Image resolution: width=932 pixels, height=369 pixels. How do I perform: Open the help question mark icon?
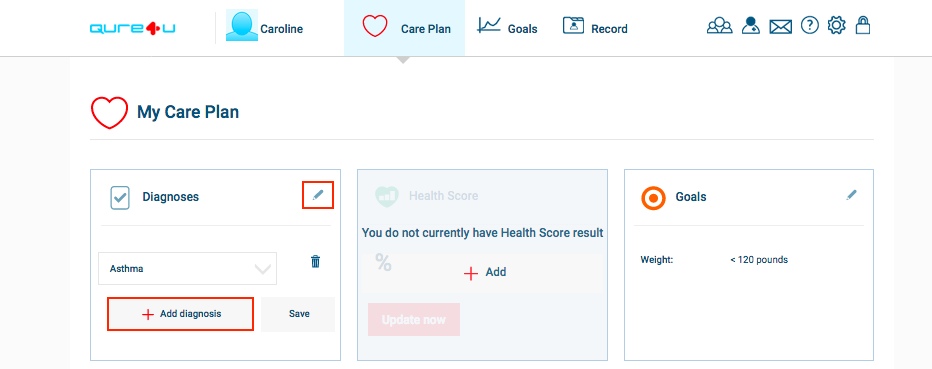pos(810,26)
